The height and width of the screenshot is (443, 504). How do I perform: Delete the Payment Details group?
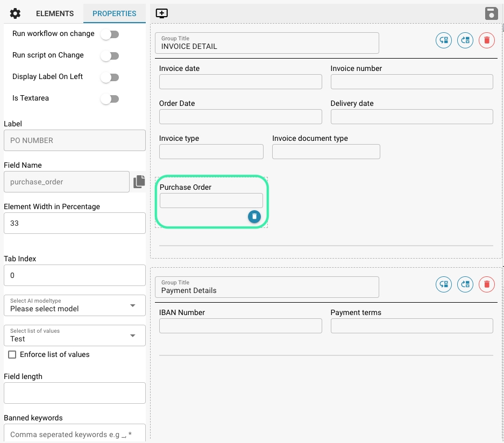pyautogui.click(x=486, y=284)
